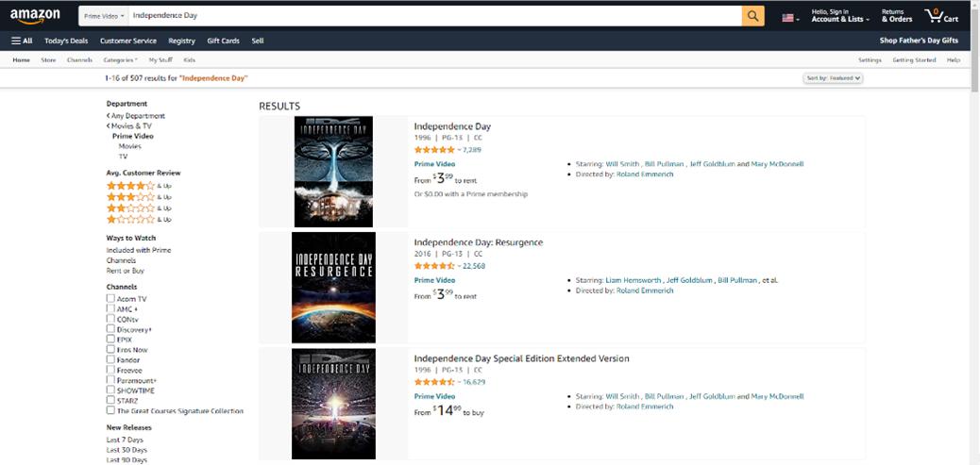
Task: Tick the Discovery+ checkbox
Action: point(110,329)
